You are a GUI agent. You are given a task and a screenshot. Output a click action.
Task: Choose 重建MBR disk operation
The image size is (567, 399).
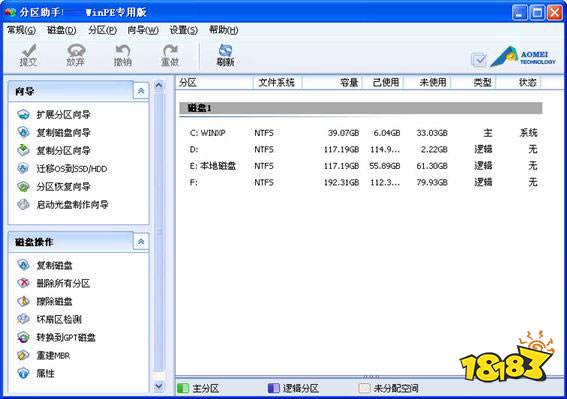point(53,356)
